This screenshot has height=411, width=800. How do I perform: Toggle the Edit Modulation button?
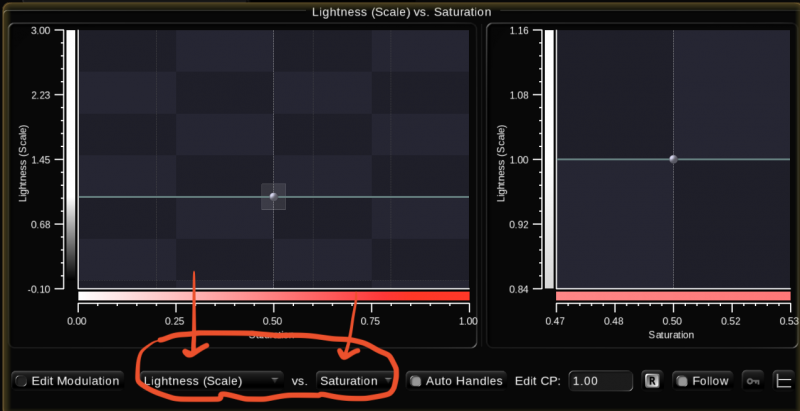tap(68, 381)
